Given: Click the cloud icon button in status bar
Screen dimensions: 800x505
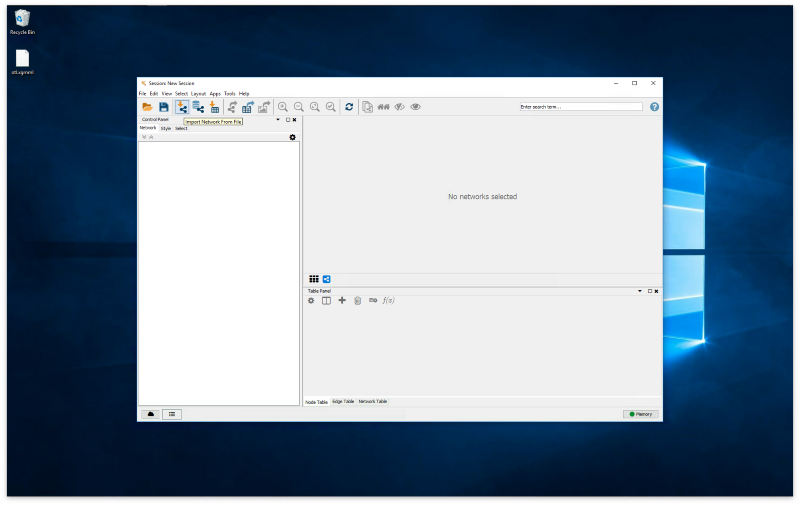Looking at the screenshot, I should [151, 415].
